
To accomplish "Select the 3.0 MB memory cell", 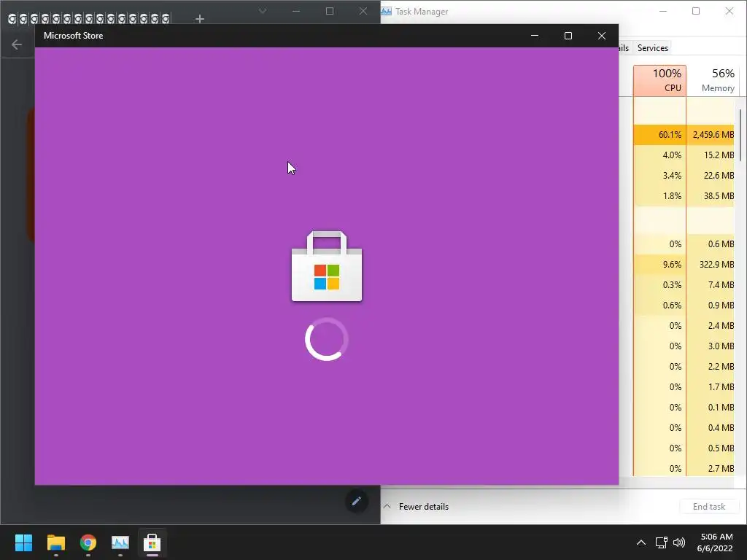I will click(x=711, y=346).
